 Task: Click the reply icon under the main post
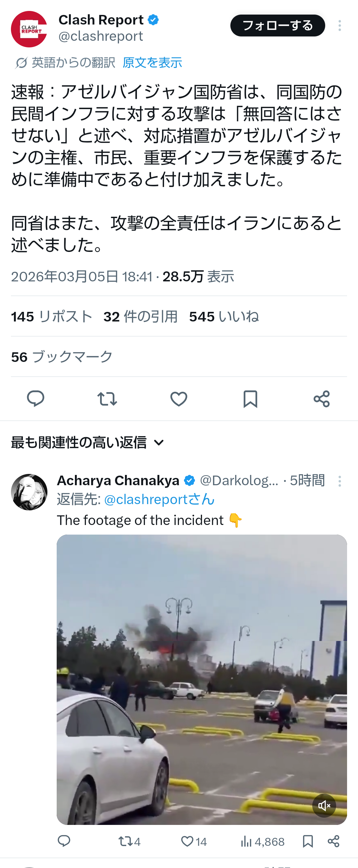point(35,399)
